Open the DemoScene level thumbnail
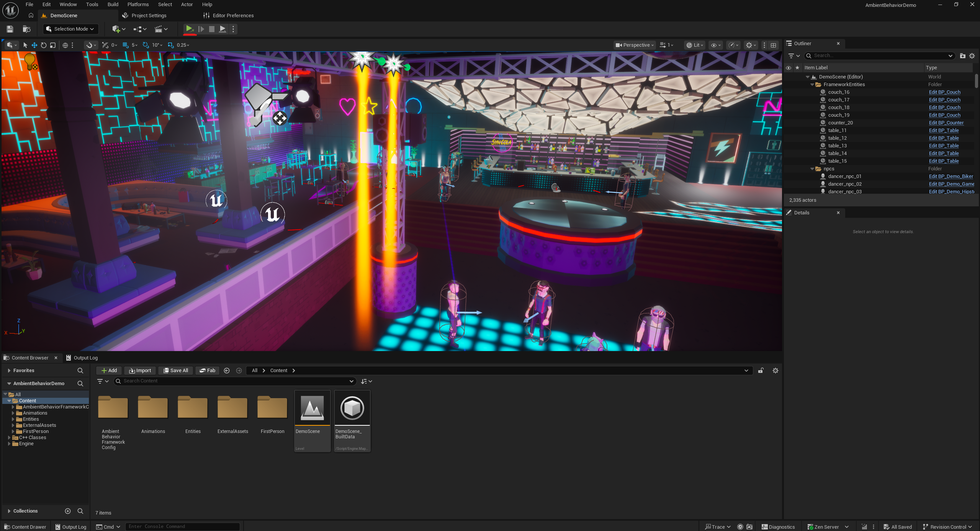 tap(312, 408)
